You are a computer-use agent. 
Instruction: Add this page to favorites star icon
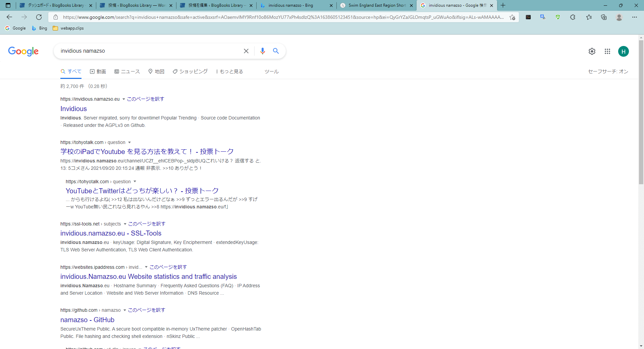512,17
